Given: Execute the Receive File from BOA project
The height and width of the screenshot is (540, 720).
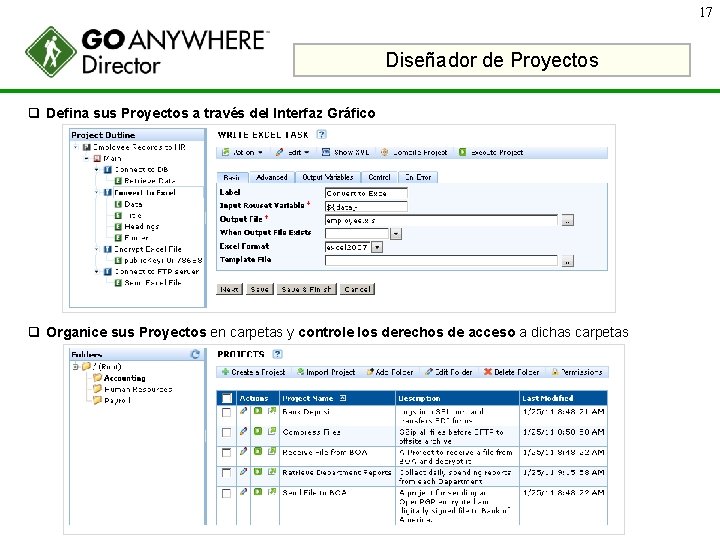Looking at the screenshot, I should click(x=258, y=451).
